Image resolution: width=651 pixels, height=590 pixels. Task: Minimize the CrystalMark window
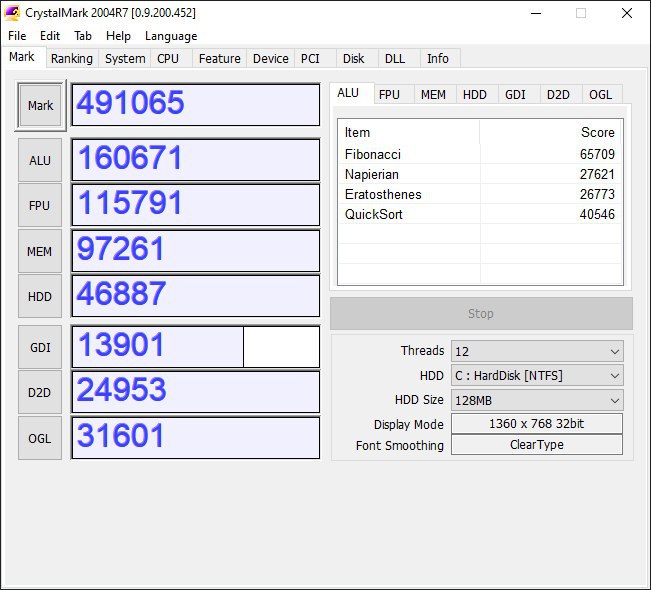536,13
